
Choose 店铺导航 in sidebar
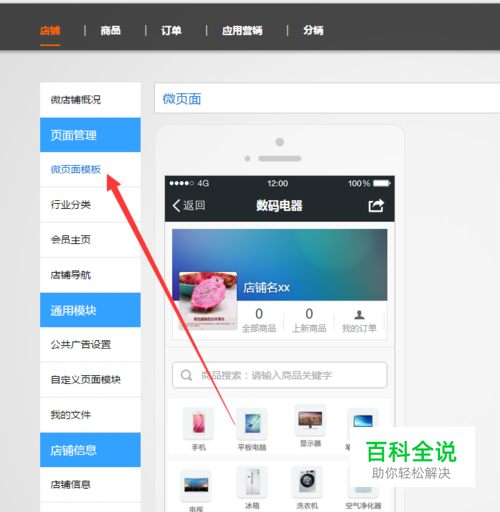tap(90, 275)
